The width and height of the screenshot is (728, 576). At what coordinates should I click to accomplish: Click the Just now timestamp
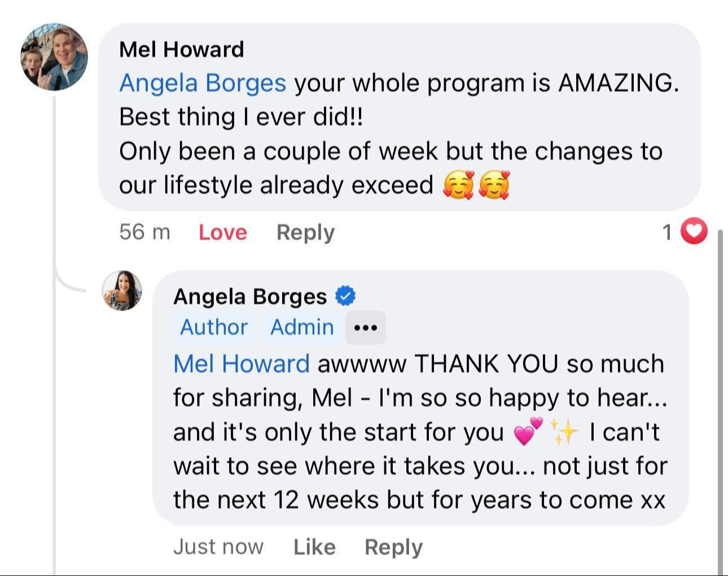click(x=218, y=547)
